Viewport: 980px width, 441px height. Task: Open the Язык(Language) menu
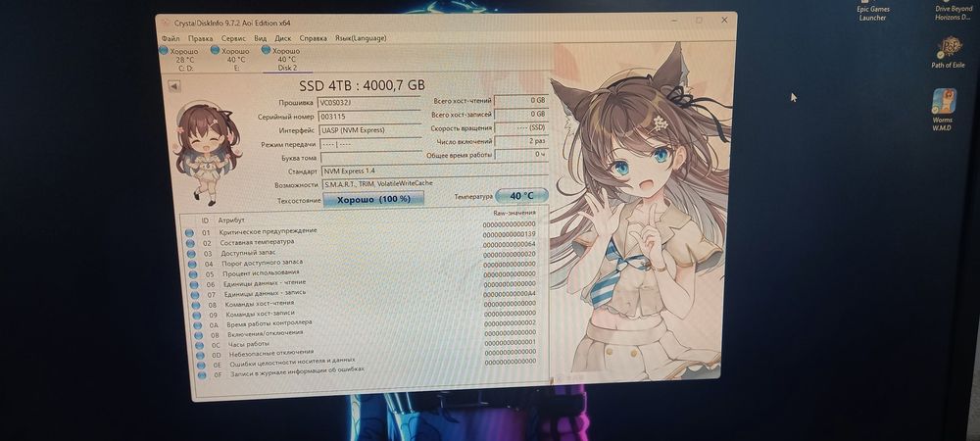click(361, 38)
